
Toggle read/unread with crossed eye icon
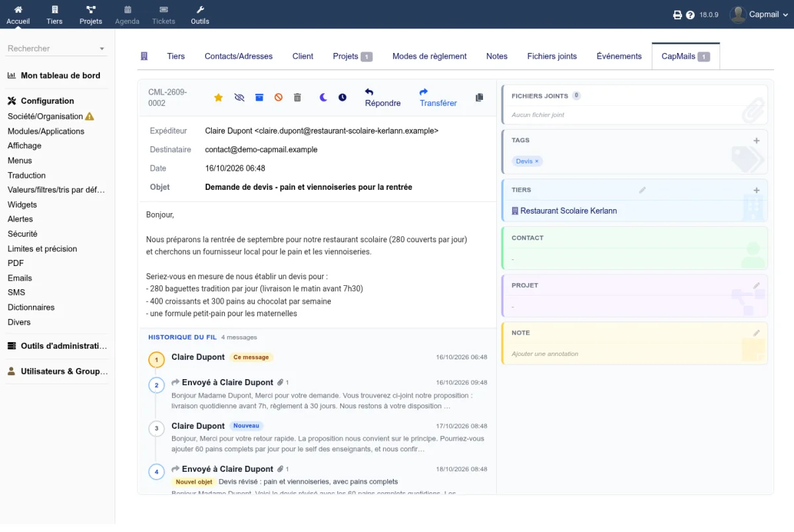click(240, 97)
